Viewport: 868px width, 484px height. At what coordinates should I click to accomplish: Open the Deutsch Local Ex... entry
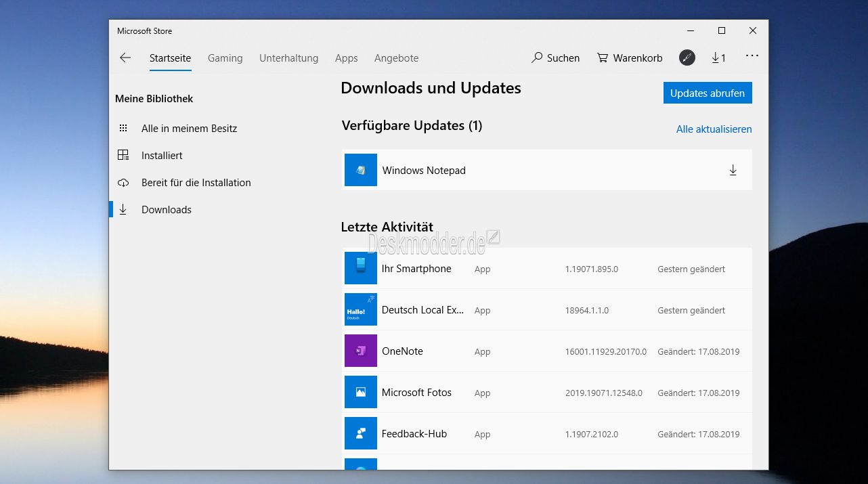pos(546,309)
